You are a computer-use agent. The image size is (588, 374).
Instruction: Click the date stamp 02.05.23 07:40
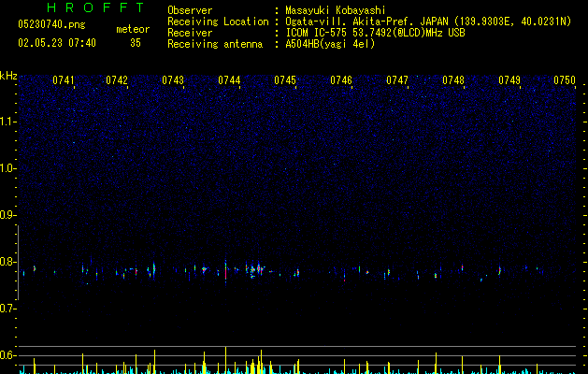[x=57, y=43]
